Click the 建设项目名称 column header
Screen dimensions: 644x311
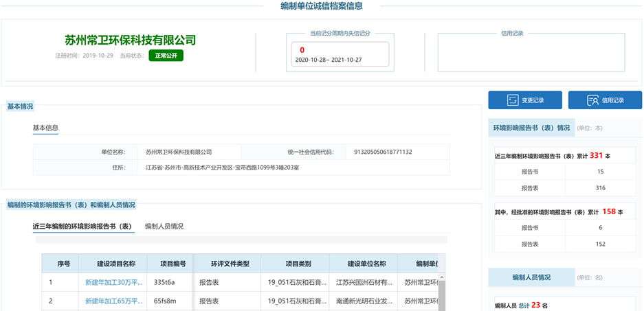coord(113,264)
